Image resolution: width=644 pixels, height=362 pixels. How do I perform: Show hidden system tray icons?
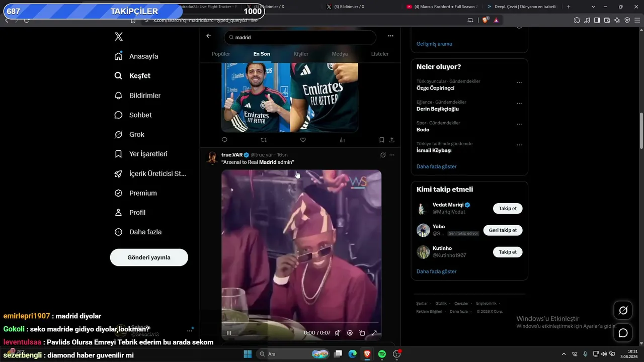point(563,354)
